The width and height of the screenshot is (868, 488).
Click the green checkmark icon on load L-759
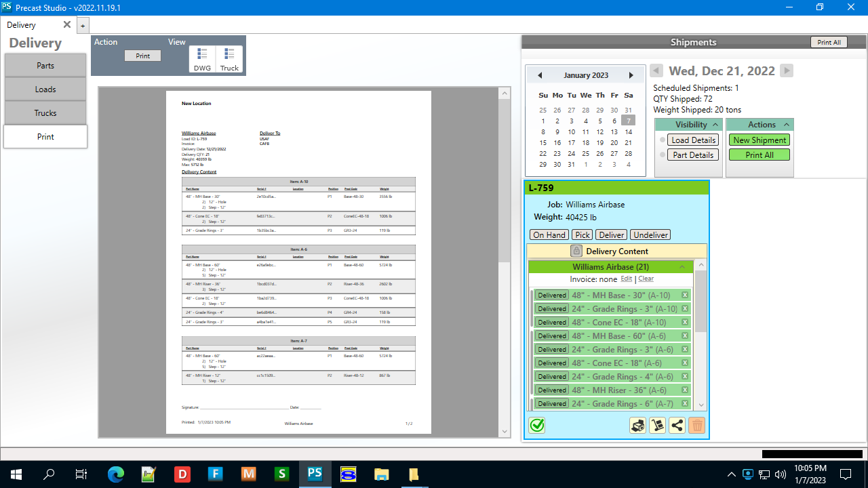click(x=537, y=425)
